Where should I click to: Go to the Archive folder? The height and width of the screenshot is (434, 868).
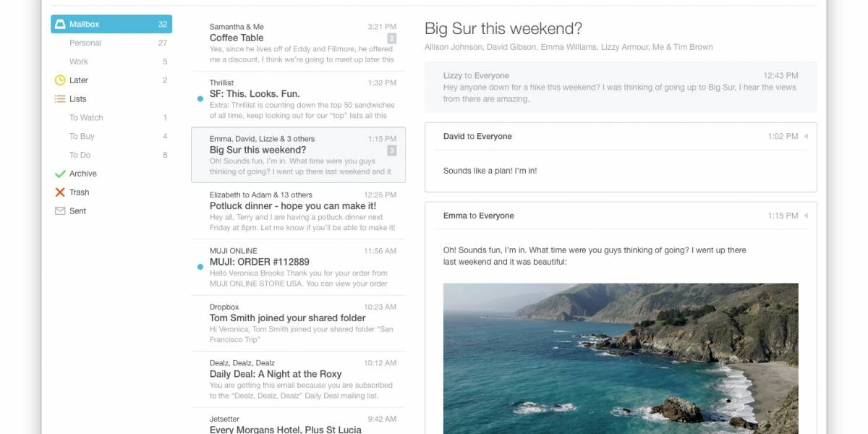pos(111,174)
